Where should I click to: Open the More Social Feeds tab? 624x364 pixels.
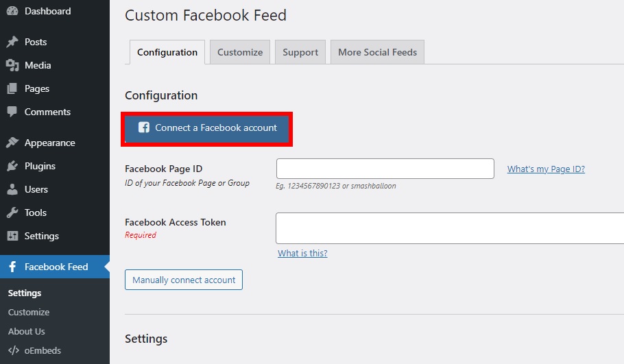click(377, 52)
